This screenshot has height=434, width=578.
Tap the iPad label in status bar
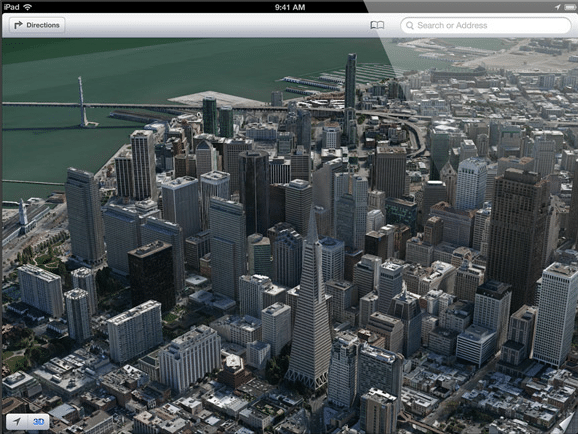(11, 7)
